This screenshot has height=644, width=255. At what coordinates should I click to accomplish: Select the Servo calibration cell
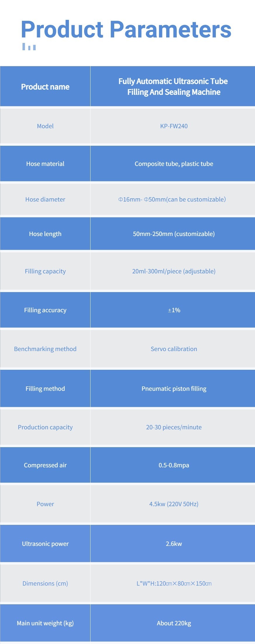click(174, 349)
